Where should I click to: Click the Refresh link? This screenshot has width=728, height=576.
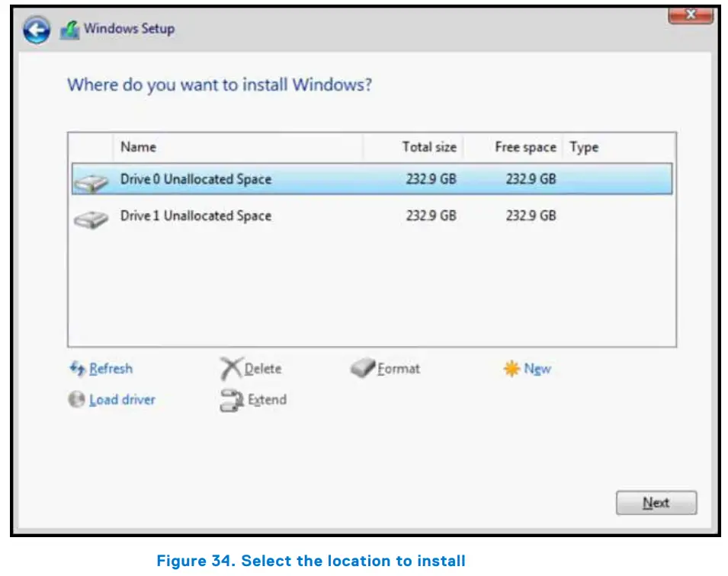(x=111, y=369)
